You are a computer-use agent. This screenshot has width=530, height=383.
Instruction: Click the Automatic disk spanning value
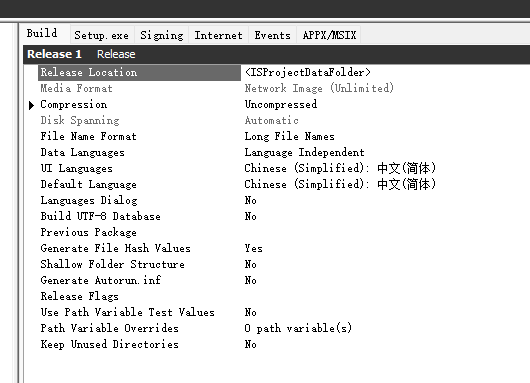click(x=271, y=121)
